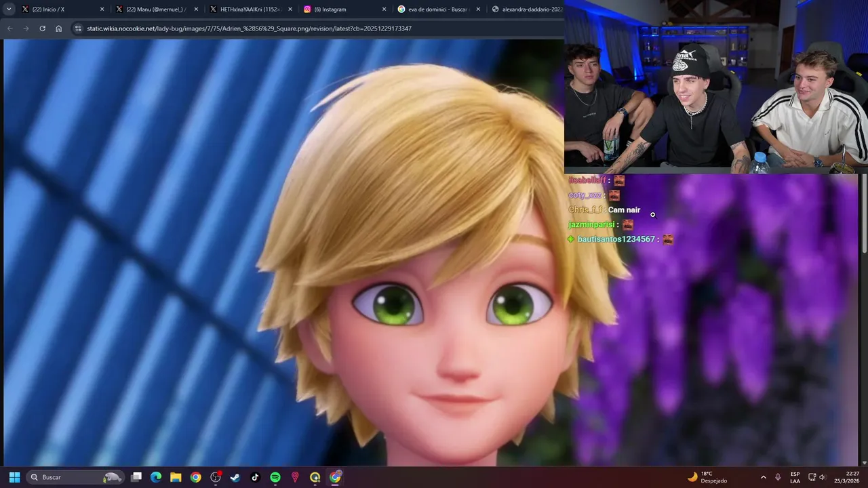Expand the hidden system tray icons
Viewport: 868px width, 488px height.
point(763,477)
